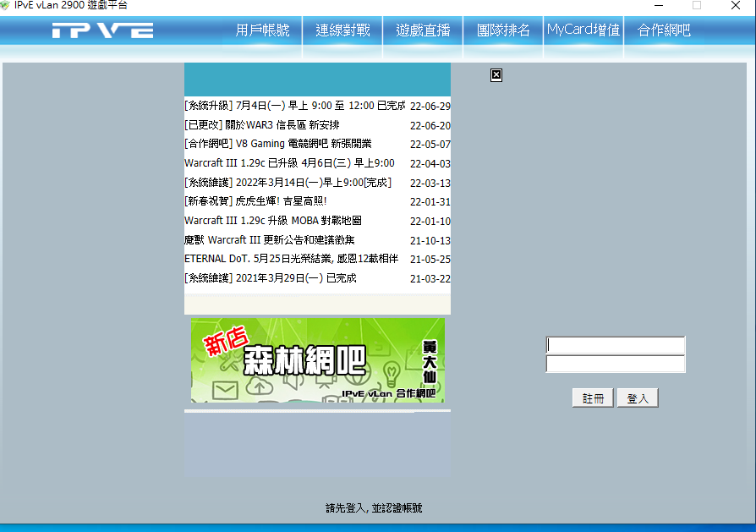Image resolution: width=756 pixels, height=532 pixels.
Task: Open the 森林網吧 new store banner
Action: [x=318, y=360]
